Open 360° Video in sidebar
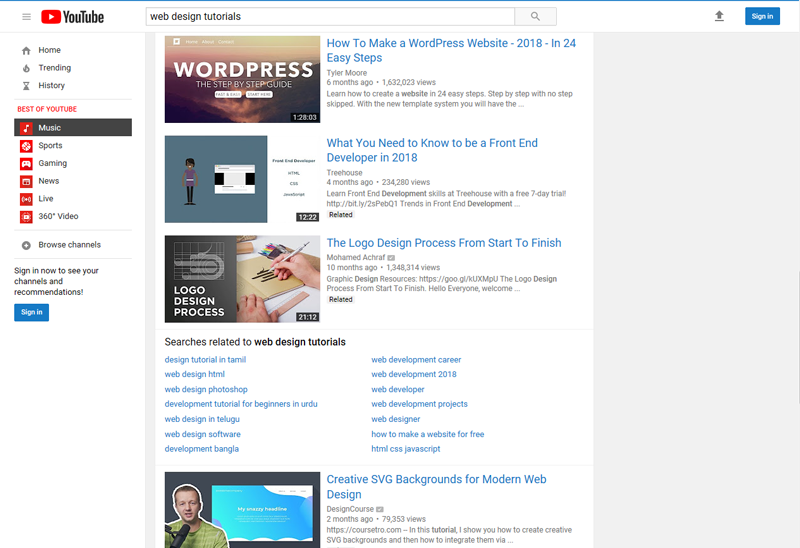800x548 pixels. 58,216
